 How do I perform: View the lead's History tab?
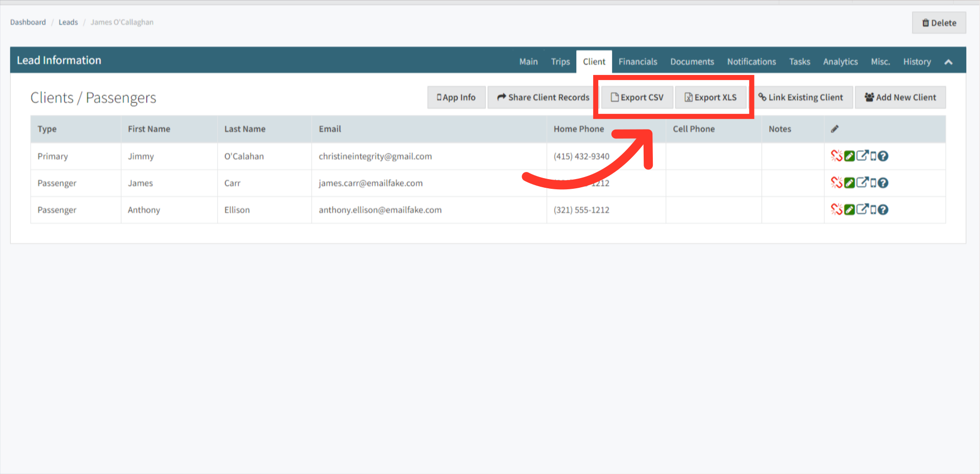tap(917, 61)
